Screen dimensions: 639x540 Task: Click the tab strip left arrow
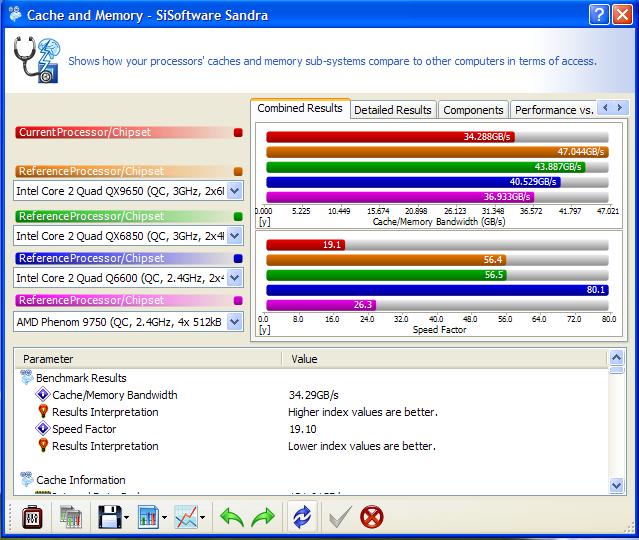coord(605,108)
